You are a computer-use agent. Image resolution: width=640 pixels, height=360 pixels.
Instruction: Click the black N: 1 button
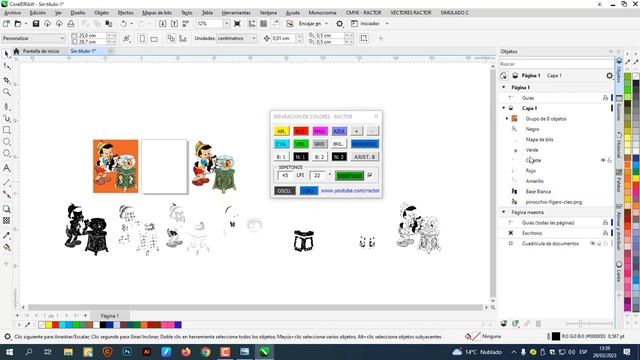[300, 157]
